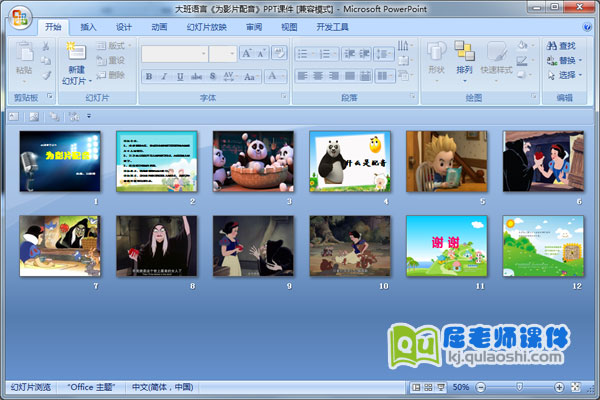Expand the Select (选择) dropdown

point(565,75)
